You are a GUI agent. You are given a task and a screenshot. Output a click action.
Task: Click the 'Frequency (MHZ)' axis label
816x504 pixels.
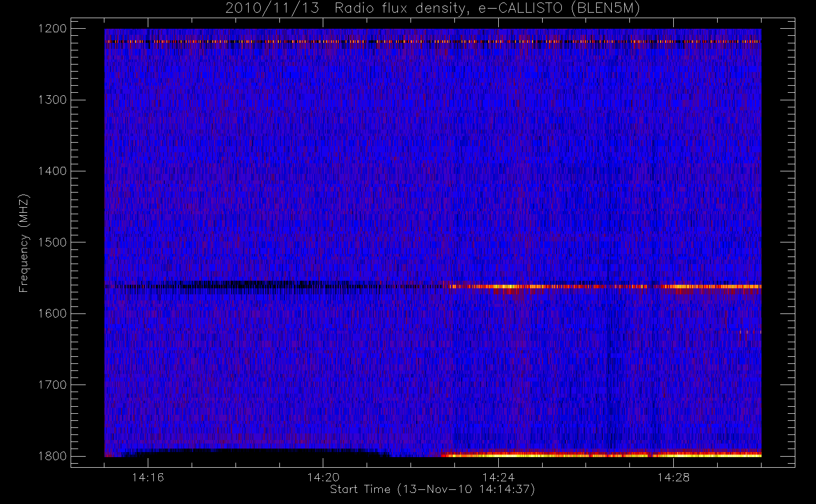(23, 243)
